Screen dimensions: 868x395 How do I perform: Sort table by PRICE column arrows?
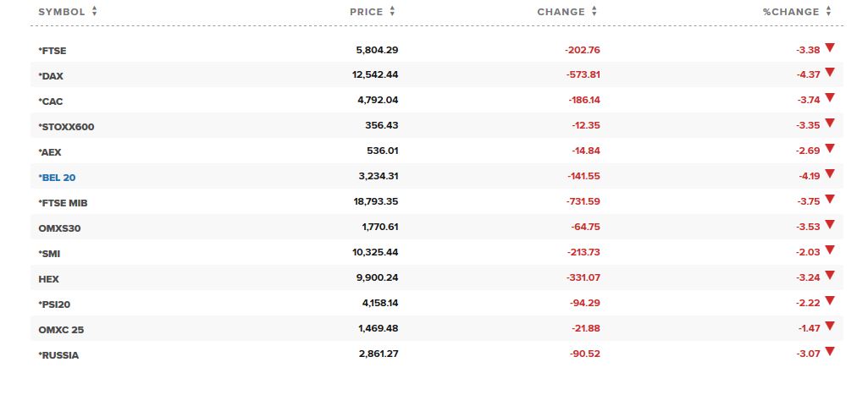click(392, 11)
